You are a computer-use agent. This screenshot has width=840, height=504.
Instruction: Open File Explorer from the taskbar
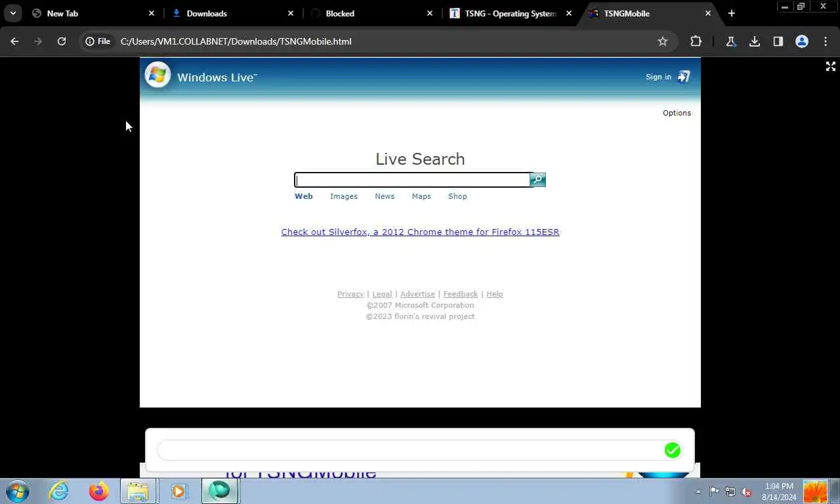138,491
